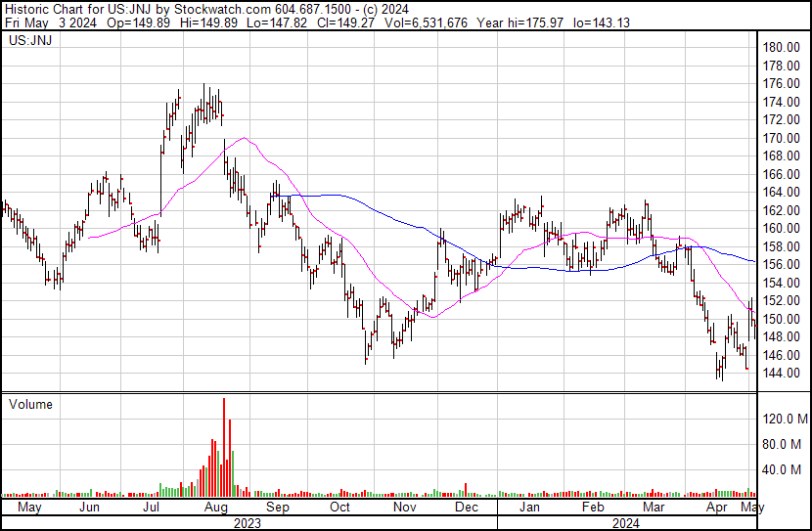
Task: Click the Mar month label
Action: coord(654,508)
